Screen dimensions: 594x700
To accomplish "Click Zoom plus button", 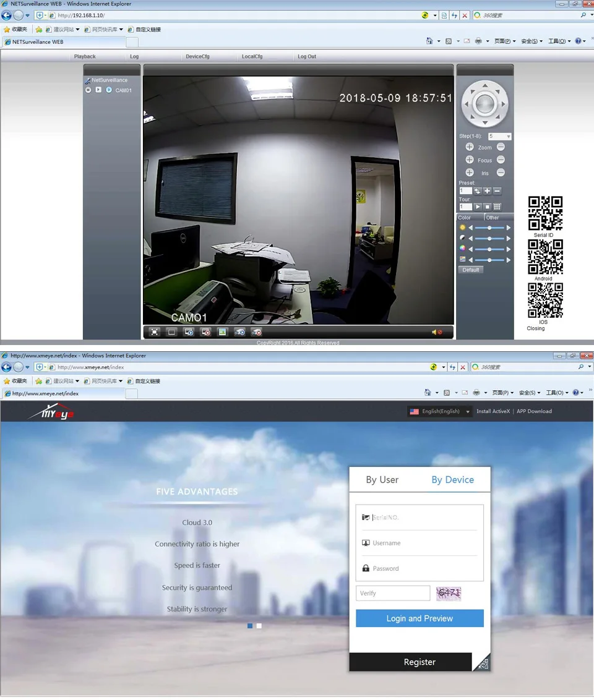I will tap(470, 147).
